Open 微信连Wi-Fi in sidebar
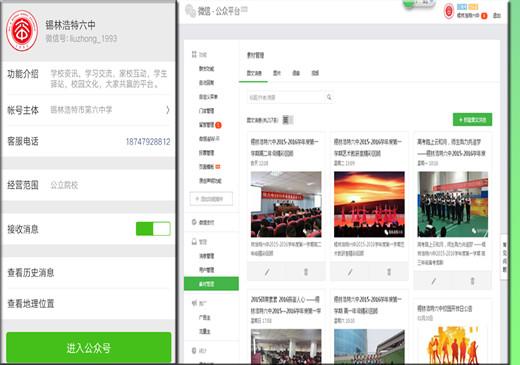The width and height of the screenshot is (520, 365). tap(209, 139)
